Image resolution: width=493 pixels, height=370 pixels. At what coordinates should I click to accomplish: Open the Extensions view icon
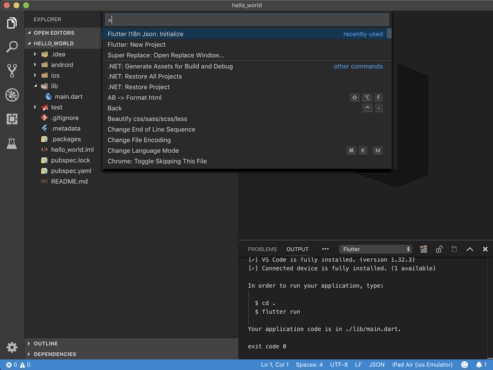point(12,119)
